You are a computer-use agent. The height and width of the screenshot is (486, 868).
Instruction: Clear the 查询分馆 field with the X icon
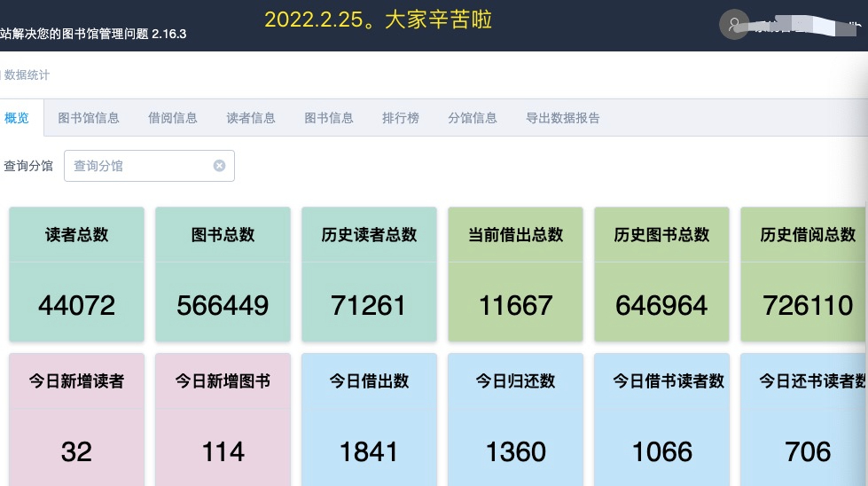pyautogui.click(x=219, y=166)
